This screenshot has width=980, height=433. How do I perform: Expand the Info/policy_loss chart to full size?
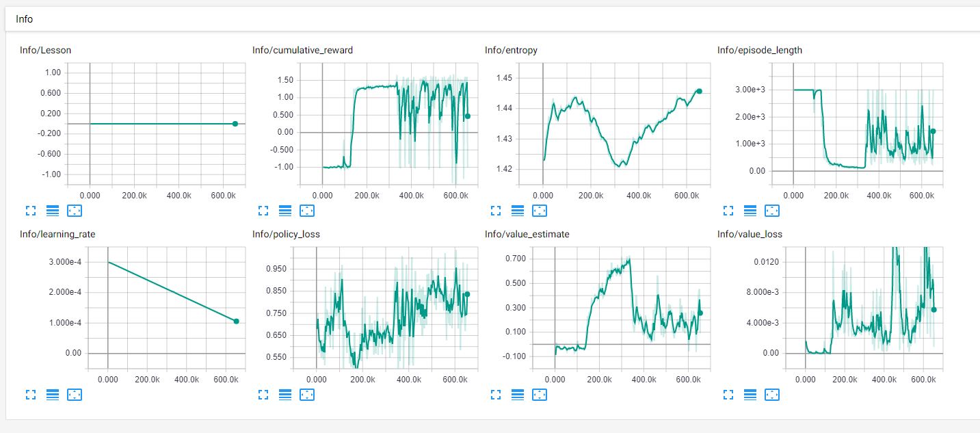point(263,395)
